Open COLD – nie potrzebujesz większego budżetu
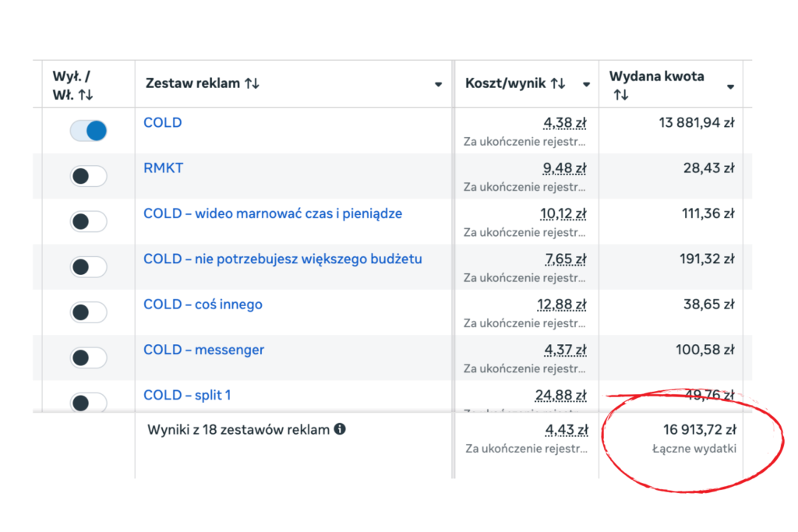This screenshot has width=798, height=532. tap(282, 259)
